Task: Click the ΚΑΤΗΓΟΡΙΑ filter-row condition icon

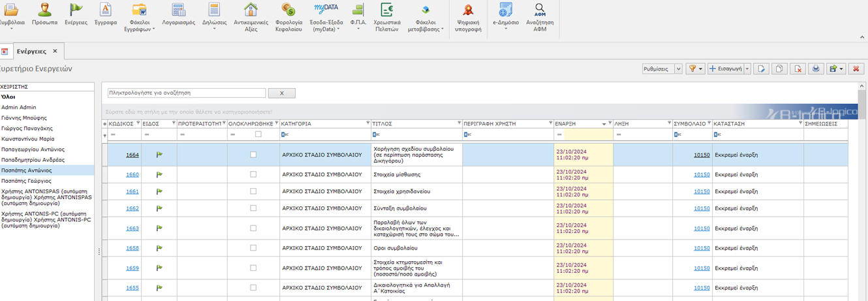Action: pos(283,135)
